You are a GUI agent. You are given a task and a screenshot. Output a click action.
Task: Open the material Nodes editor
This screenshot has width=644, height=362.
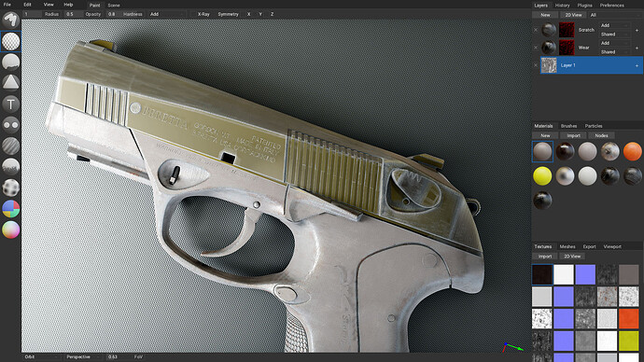(601, 135)
